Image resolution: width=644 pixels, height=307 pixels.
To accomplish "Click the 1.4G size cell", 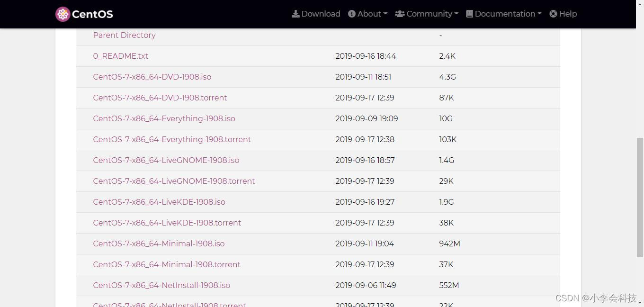I will pos(447,160).
